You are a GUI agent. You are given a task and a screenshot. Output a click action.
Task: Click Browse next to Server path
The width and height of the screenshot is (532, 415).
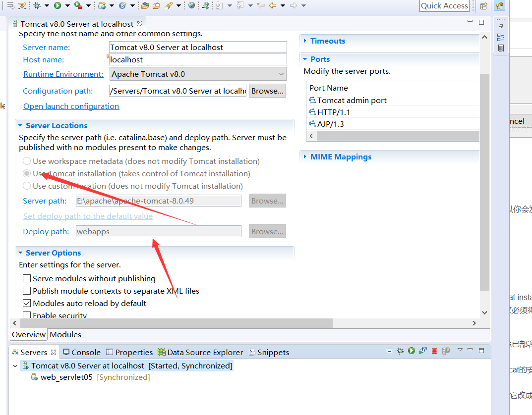tap(267, 201)
